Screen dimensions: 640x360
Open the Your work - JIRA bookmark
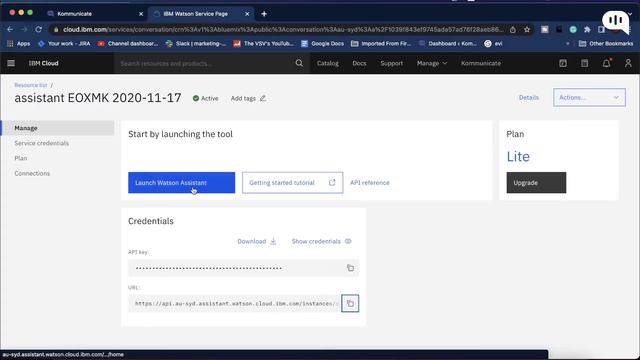coord(64,44)
